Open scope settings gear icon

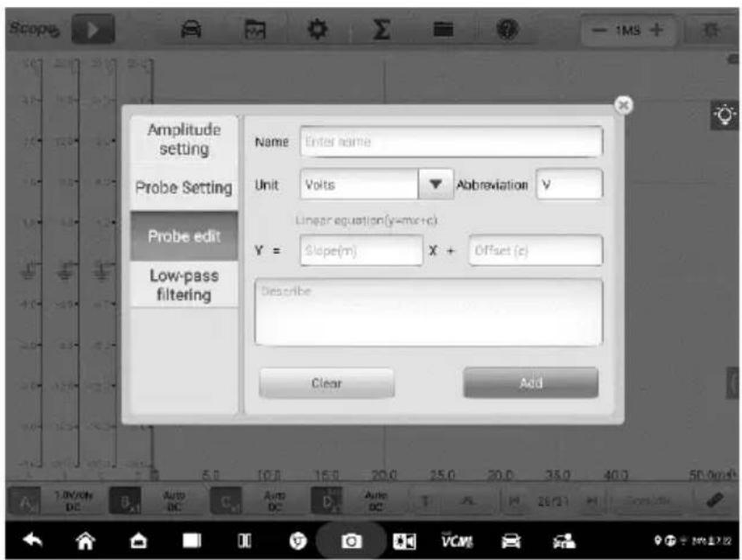click(317, 30)
